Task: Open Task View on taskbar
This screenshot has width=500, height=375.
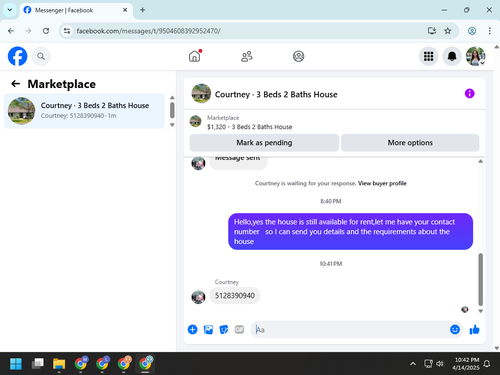Action: (38, 364)
